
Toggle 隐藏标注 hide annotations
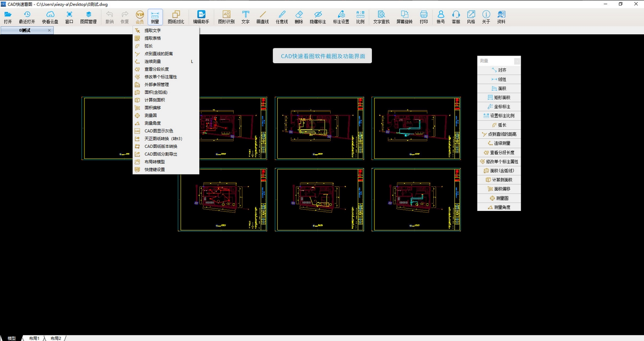point(318,17)
